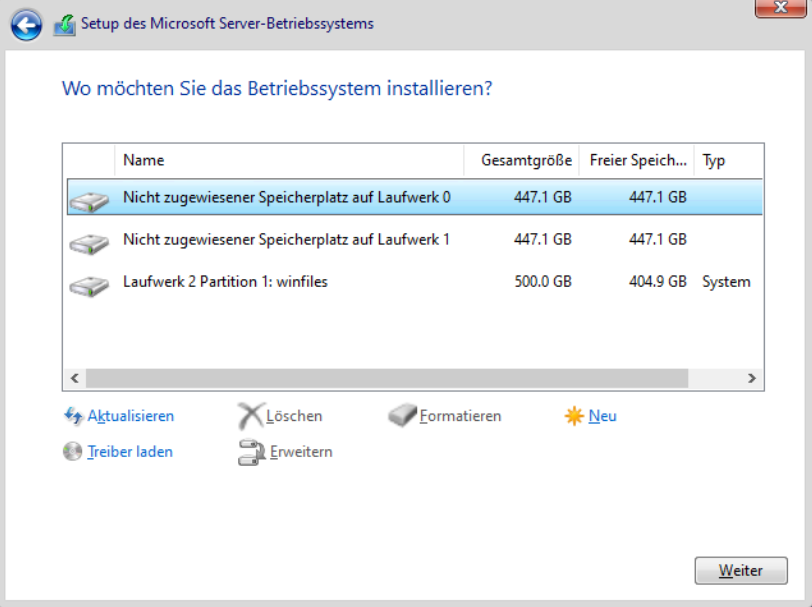The height and width of the screenshot is (607, 812).
Task: Click the setup icon beside the window title
Action: tap(64, 25)
